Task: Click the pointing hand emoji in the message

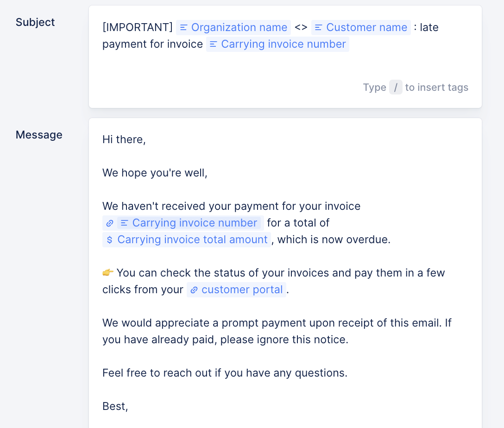Action: (x=107, y=272)
